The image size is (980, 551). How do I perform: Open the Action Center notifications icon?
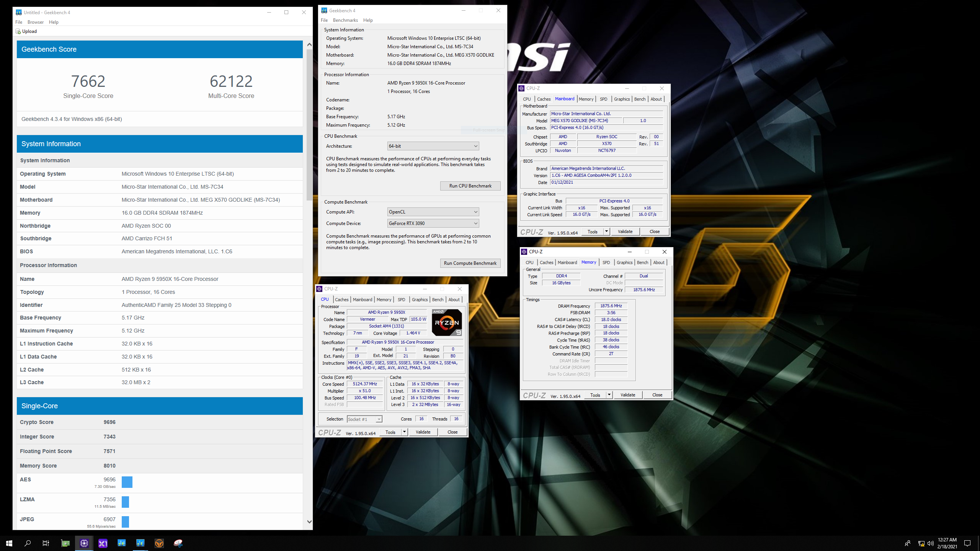[x=967, y=543]
